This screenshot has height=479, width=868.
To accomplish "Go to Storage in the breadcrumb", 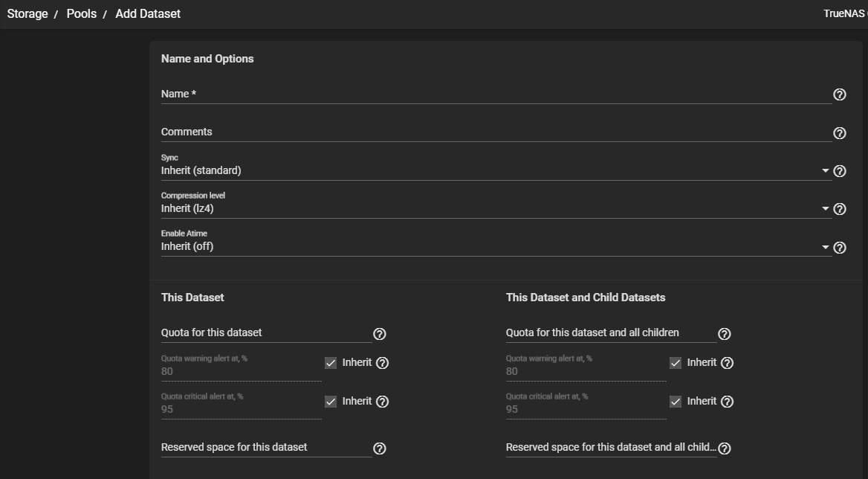I will (x=27, y=13).
